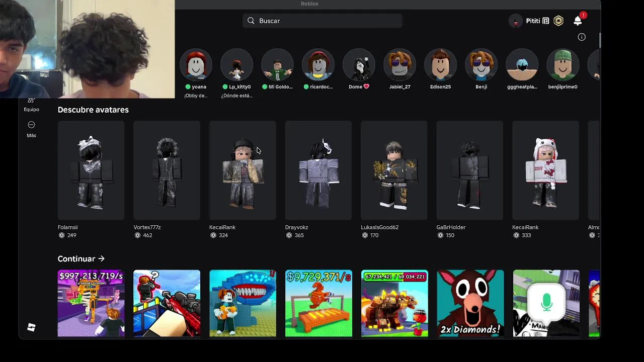
Task: Click the LukasIsGood62 creator name
Action: point(380,227)
